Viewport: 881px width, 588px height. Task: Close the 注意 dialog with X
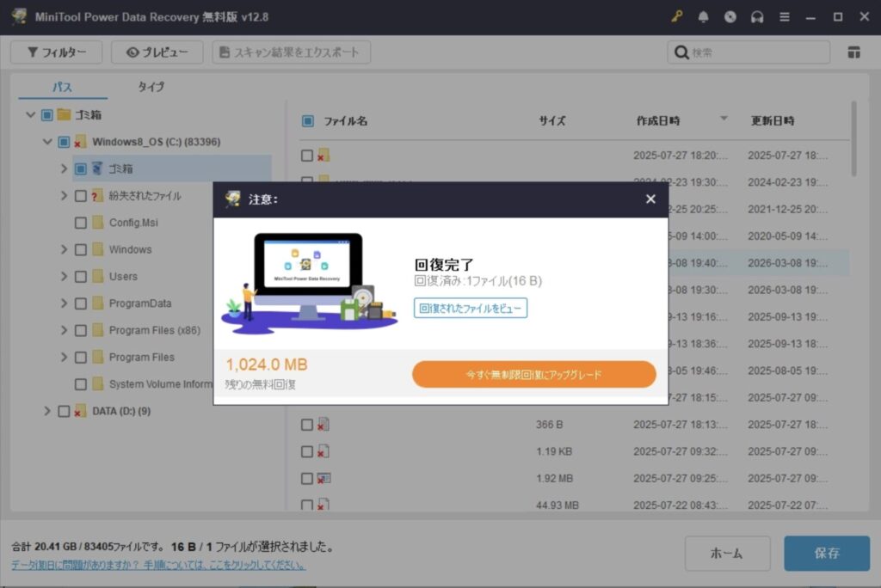650,199
